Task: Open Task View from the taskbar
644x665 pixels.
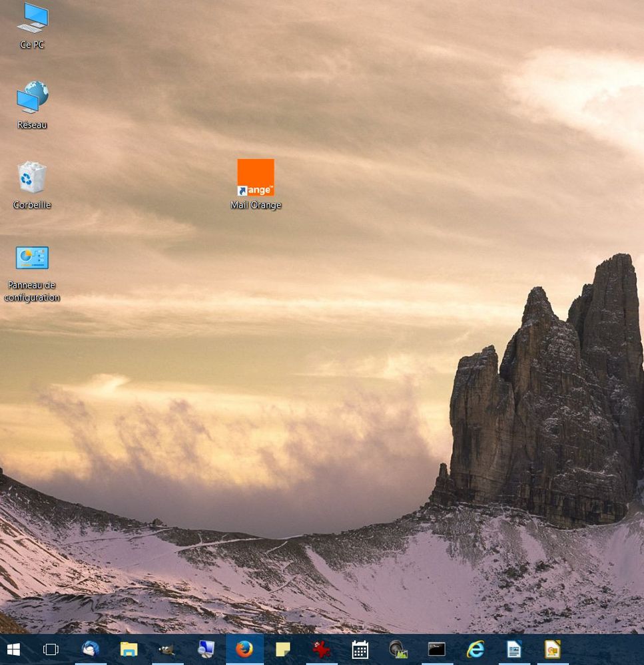Action: pos(51,649)
